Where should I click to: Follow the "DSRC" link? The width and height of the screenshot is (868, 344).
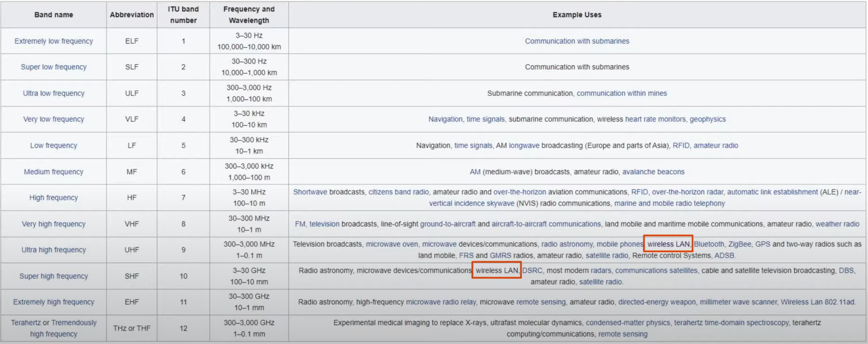click(532, 270)
